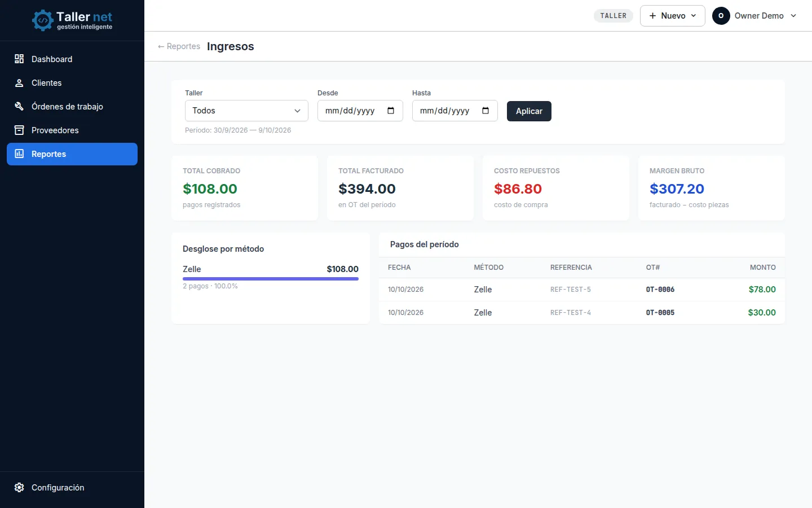
Task: Open Proveedores in the sidebar
Action: click(x=72, y=130)
